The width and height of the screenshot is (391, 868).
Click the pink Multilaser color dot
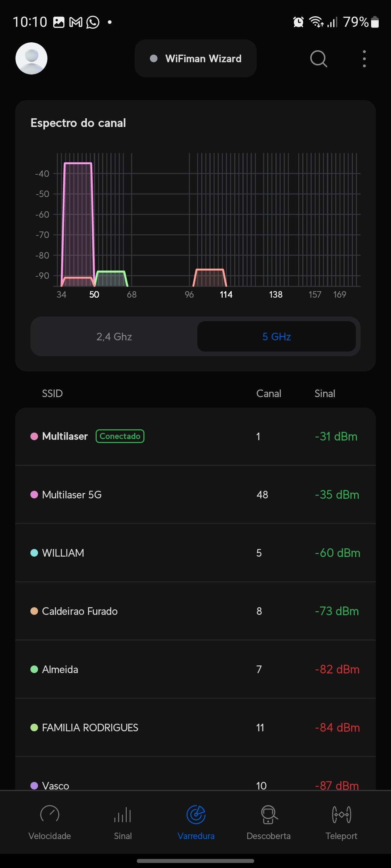tap(34, 437)
